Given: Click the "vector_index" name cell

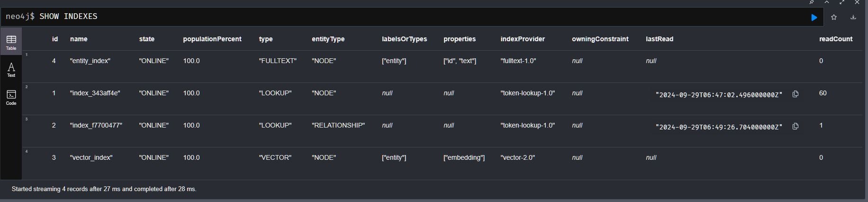Looking at the screenshot, I should tap(91, 157).
